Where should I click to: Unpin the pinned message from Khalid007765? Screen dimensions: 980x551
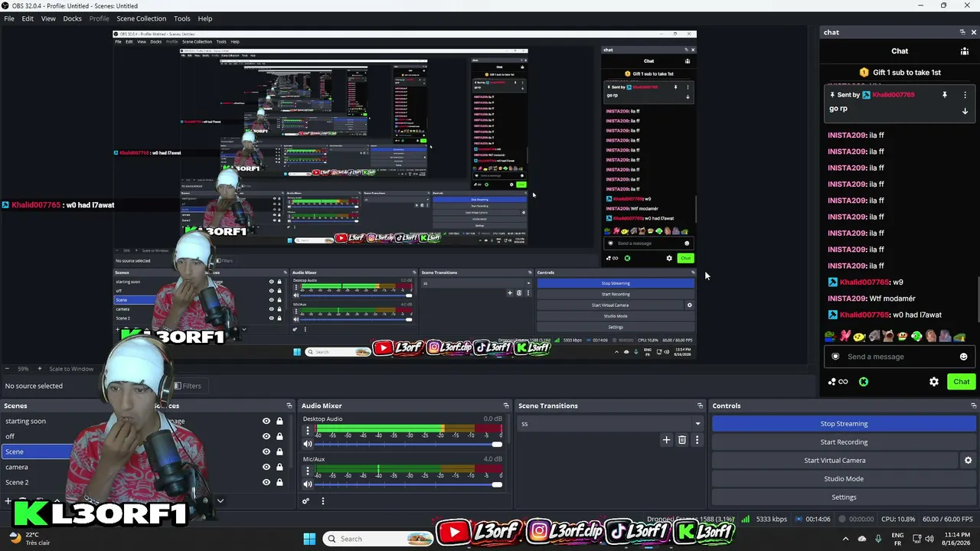pos(945,95)
